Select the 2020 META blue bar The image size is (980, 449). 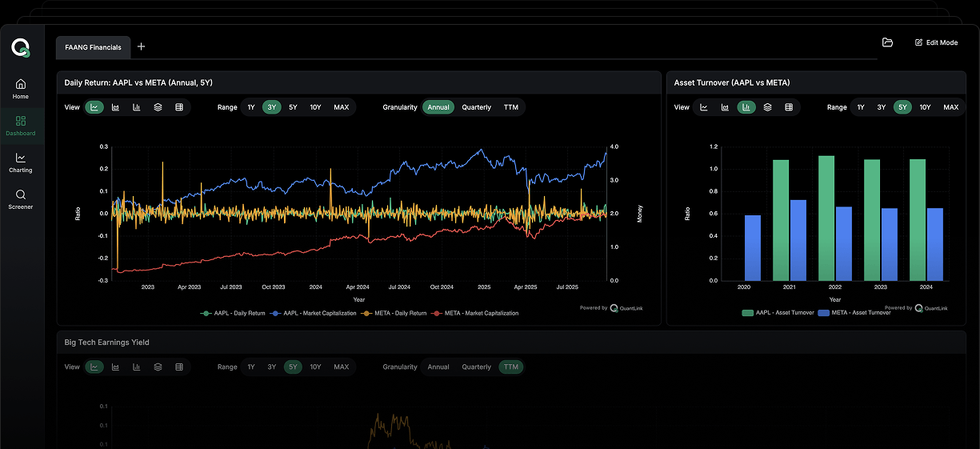tap(753, 248)
